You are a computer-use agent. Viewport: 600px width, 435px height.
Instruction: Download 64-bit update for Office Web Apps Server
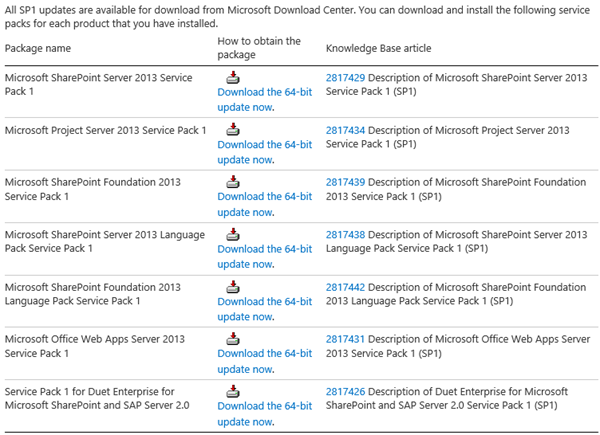pyautogui.click(x=265, y=361)
